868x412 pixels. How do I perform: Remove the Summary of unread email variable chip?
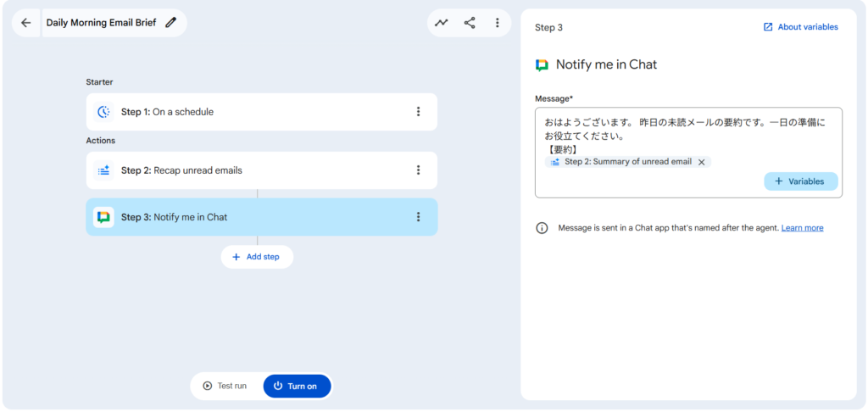pos(701,162)
